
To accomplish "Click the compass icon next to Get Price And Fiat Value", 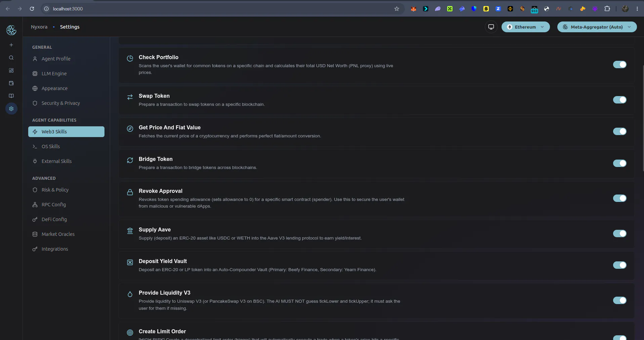I will point(130,129).
